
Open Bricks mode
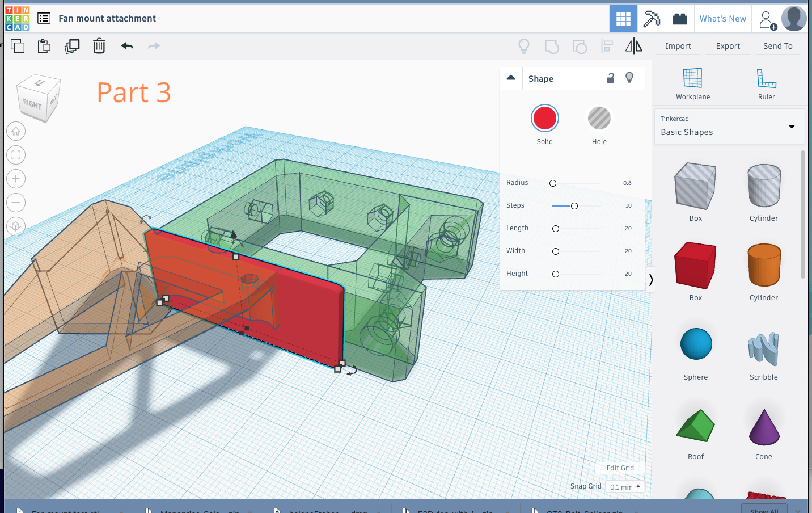[680, 19]
